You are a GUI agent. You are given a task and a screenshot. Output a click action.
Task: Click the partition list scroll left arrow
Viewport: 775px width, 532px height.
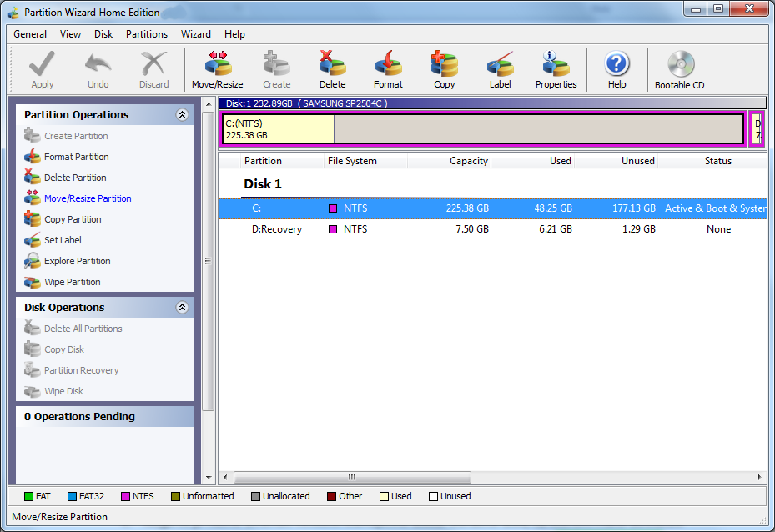(x=225, y=477)
